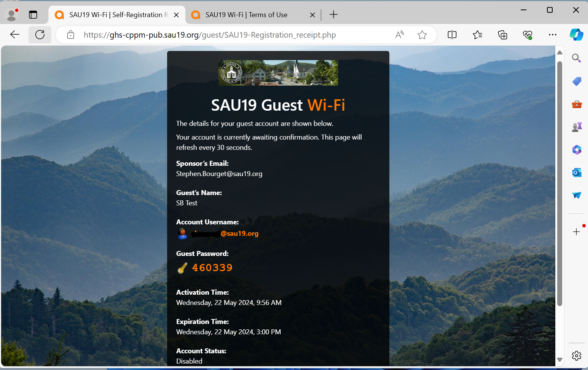This screenshot has width=588, height=370.
Task: Go back to the previous page
Action: pyautogui.click(x=15, y=35)
